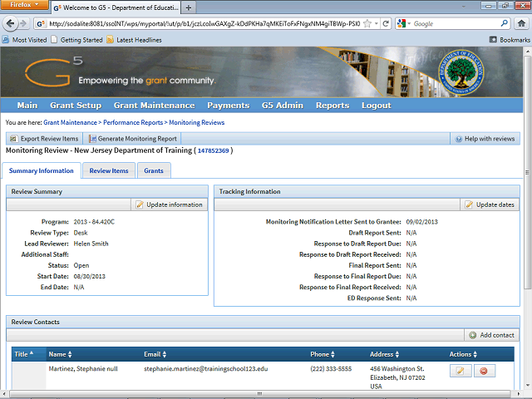Click the Generate Monitoring Report icon

coord(92,139)
